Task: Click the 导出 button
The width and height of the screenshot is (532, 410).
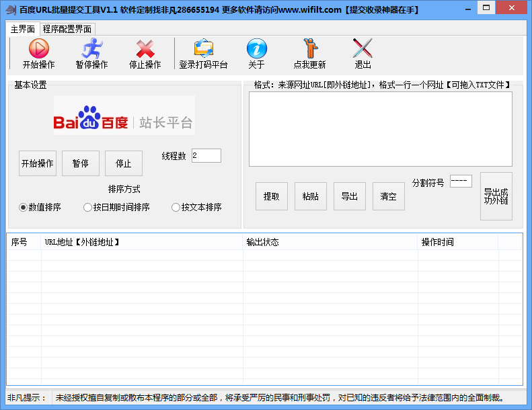Action: click(x=350, y=196)
